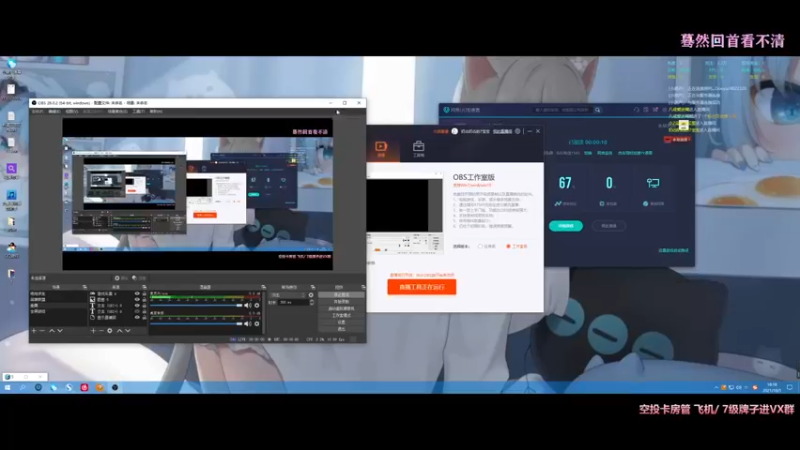This screenshot has height=450, width=800.
Task: Open the scene transition type dropdown
Action: 288,295
